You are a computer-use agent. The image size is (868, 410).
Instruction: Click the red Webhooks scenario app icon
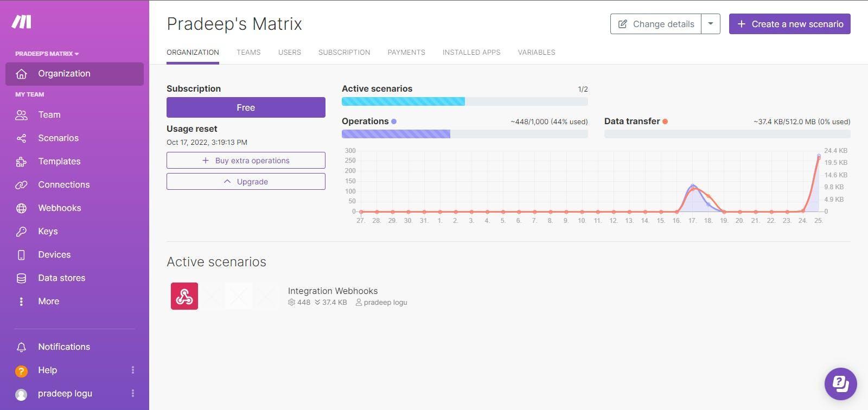[184, 296]
